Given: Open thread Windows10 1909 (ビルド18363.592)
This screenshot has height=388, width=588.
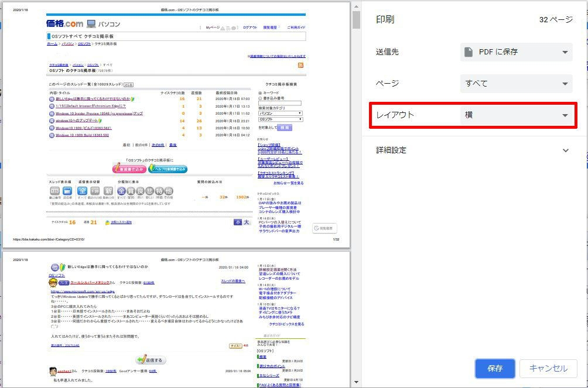Looking at the screenshot, I should (x=83, y=128).
